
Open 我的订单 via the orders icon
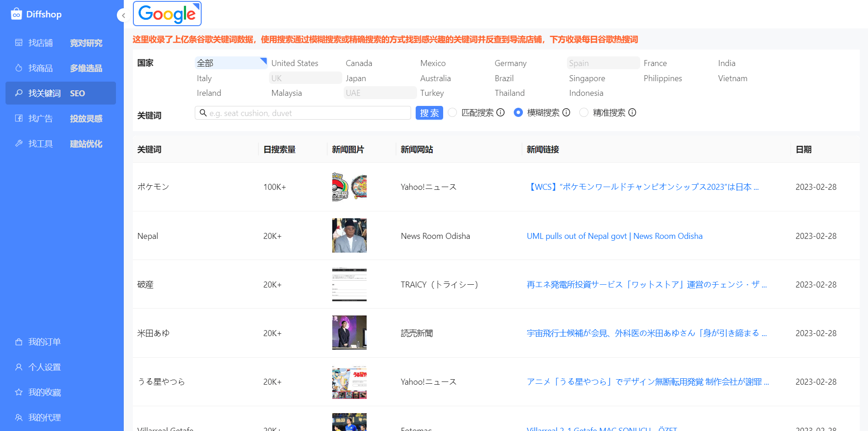coord(19,342)
